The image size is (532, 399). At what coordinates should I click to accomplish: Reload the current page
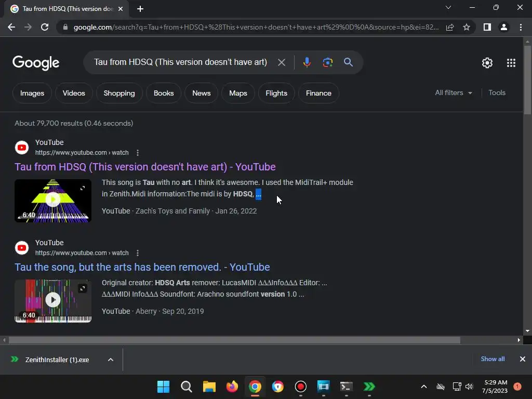tap(45, 27)
